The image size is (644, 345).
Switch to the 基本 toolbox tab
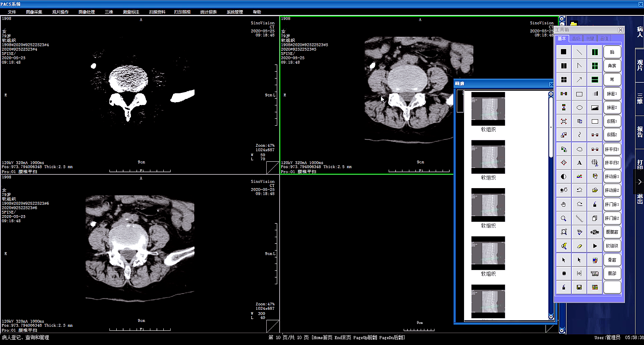562,39
